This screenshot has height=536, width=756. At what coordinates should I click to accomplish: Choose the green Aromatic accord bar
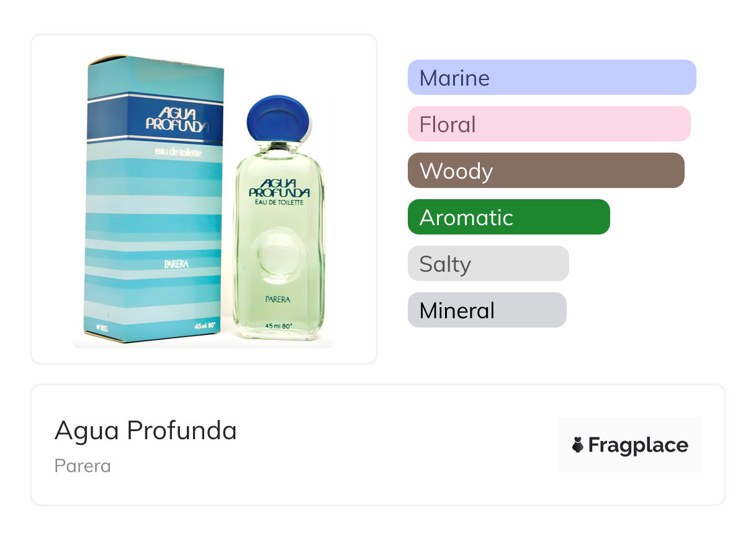[x=508, y=217]
